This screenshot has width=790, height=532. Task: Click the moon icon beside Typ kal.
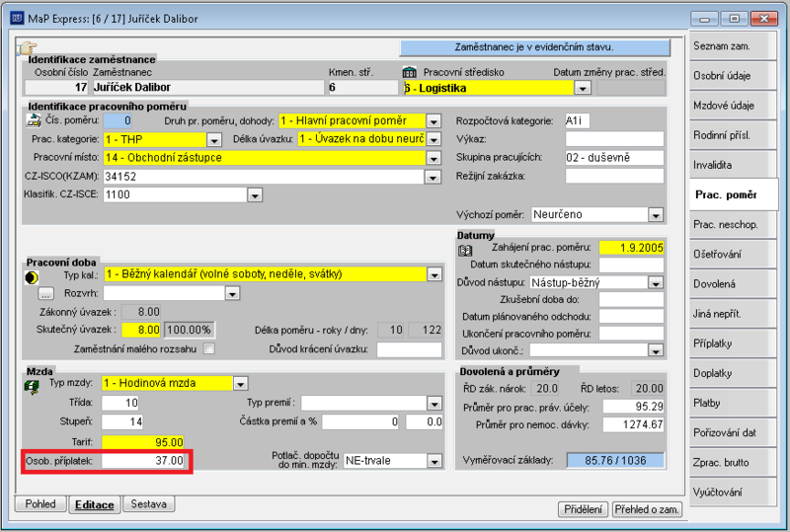32,277
